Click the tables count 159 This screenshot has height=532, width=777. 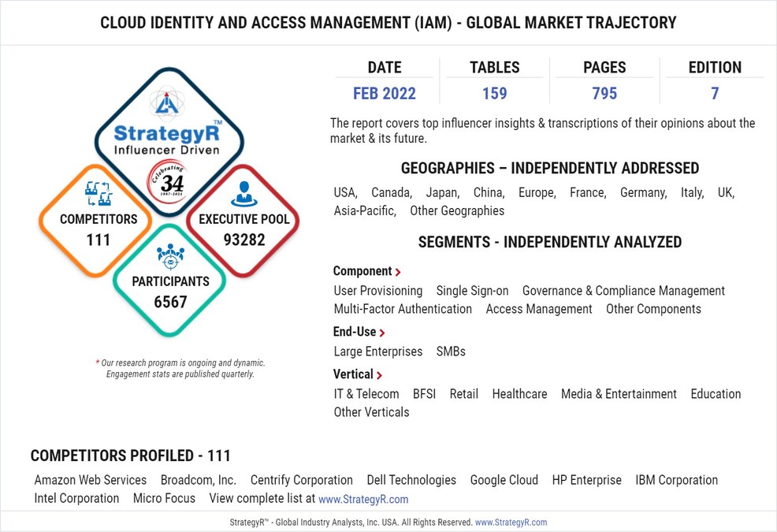(495, 93)
